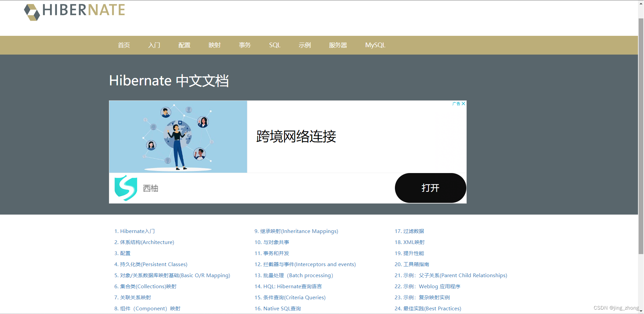Open chapter 3. 配置
This screenshot has width=644, height=314.
coord(122,253)
